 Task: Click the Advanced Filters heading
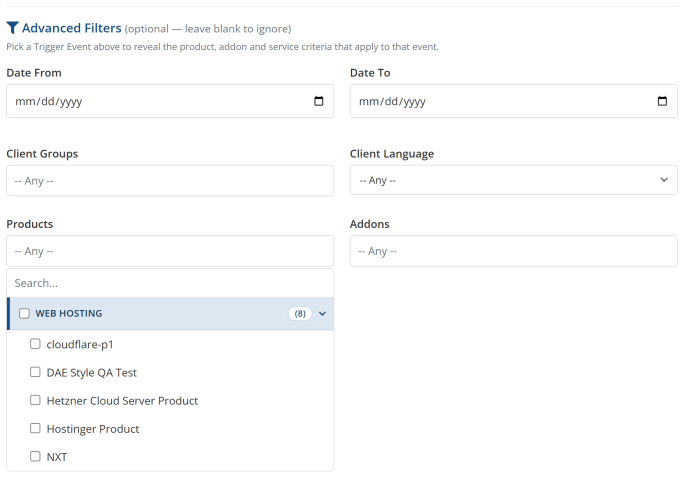pos(72,28)
